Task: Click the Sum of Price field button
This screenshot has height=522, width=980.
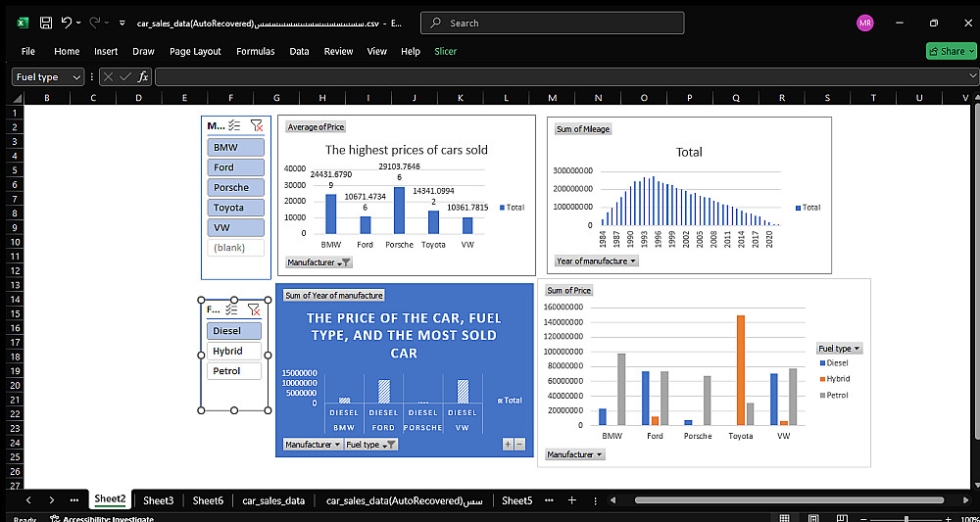Action: (568, 290)
